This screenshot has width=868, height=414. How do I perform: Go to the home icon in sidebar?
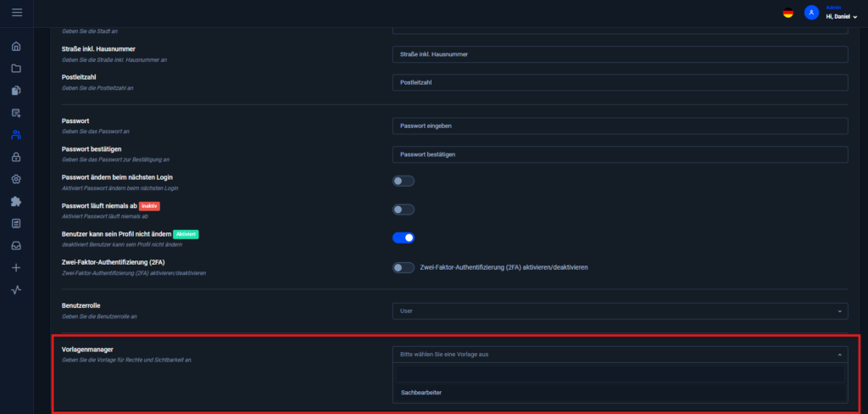pos(16,46)
